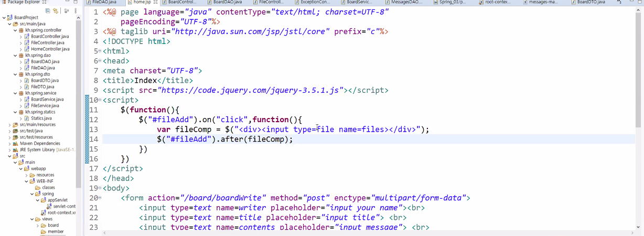Collapse the kh.spring.dto package
This screenshot has height=236, width=644.
(x=15, y=74)
